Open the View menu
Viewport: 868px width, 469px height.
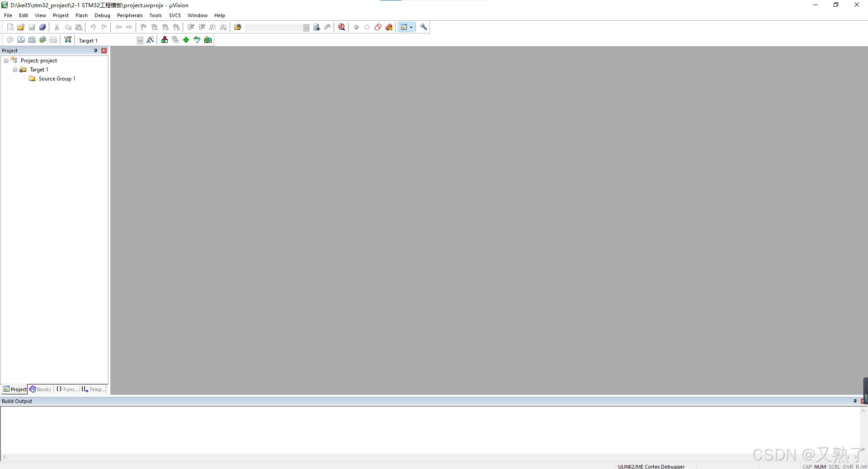pyautogui.click(x=40, y=15)
